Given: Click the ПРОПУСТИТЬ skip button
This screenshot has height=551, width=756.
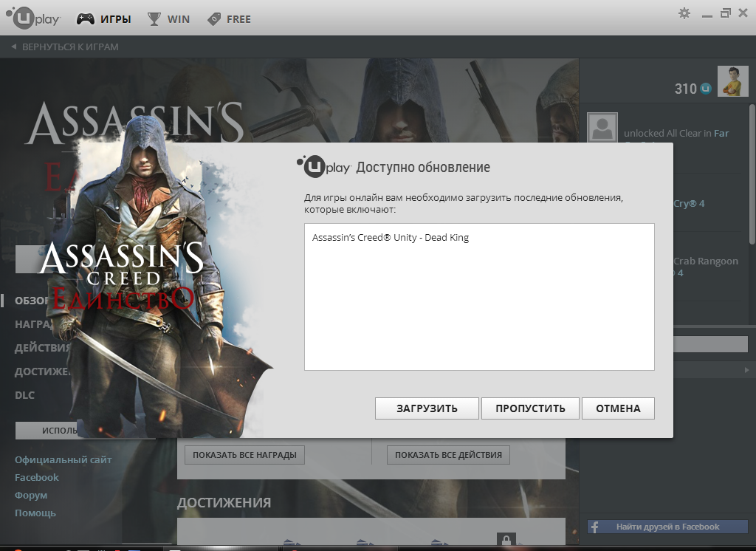Looking at the screenshot, I should point(530,408).
